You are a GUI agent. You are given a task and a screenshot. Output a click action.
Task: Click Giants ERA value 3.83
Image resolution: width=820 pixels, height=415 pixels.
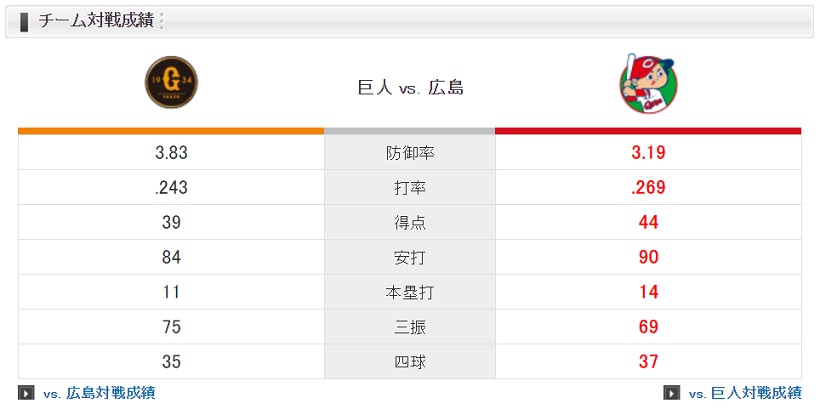tap(172, 153)
